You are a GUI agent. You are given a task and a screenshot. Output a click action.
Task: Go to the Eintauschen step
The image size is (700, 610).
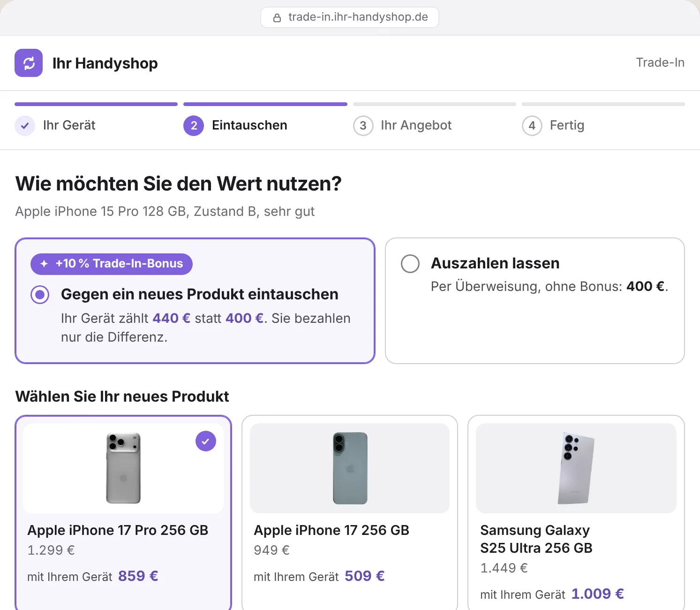point(235,125)
